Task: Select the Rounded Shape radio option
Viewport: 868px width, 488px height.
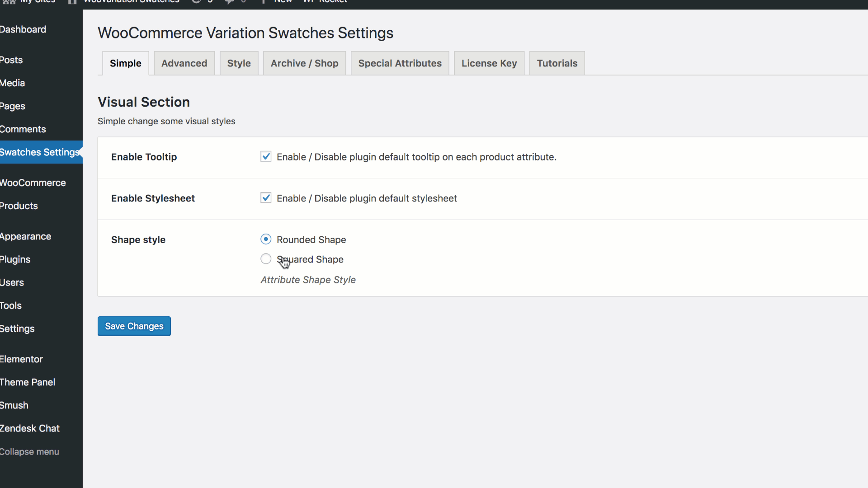Action: point(266,239)
